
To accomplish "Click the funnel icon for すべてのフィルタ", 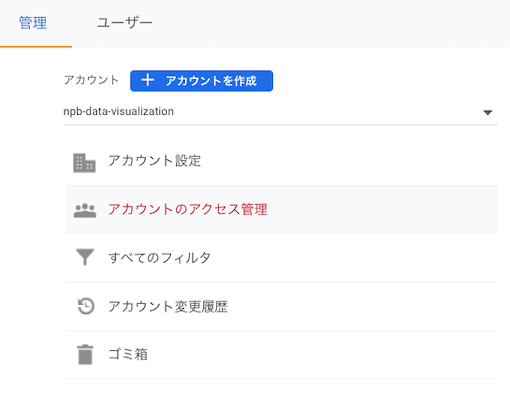I will [x=85, y=257].
